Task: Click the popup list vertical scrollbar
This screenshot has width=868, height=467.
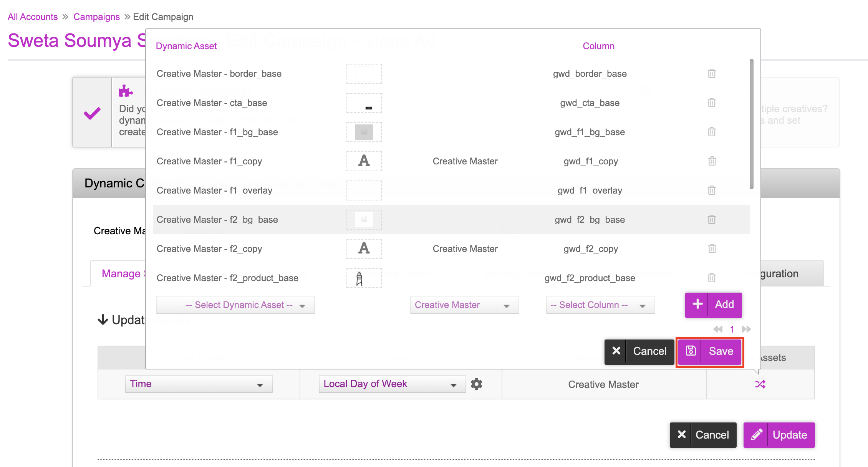Action: tap(751, 124)
